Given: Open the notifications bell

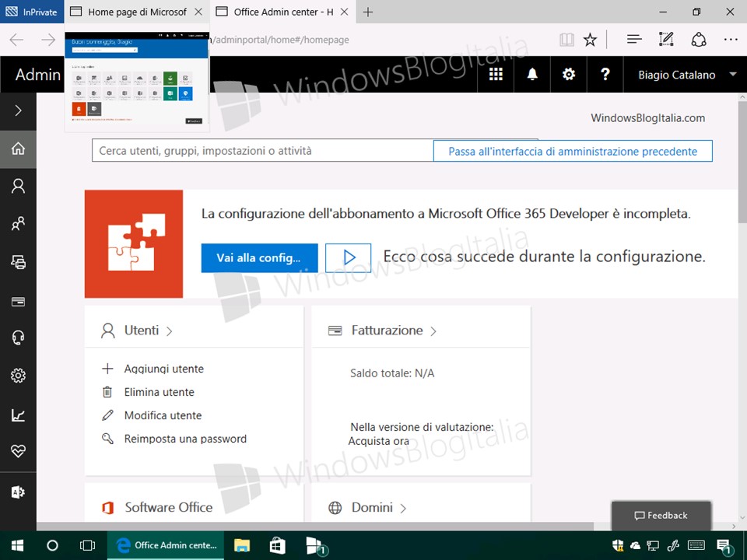Looking at the screenshot, I should [532, 75].
